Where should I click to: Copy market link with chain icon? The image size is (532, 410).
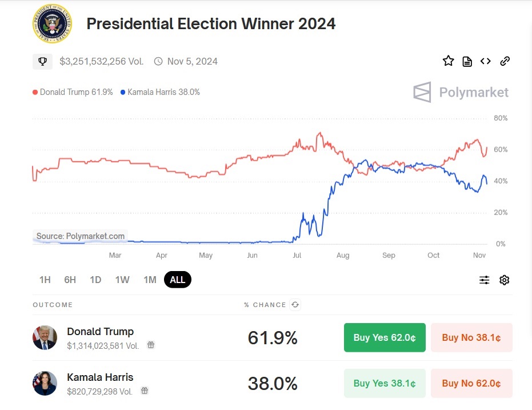(x=505, y=61)
